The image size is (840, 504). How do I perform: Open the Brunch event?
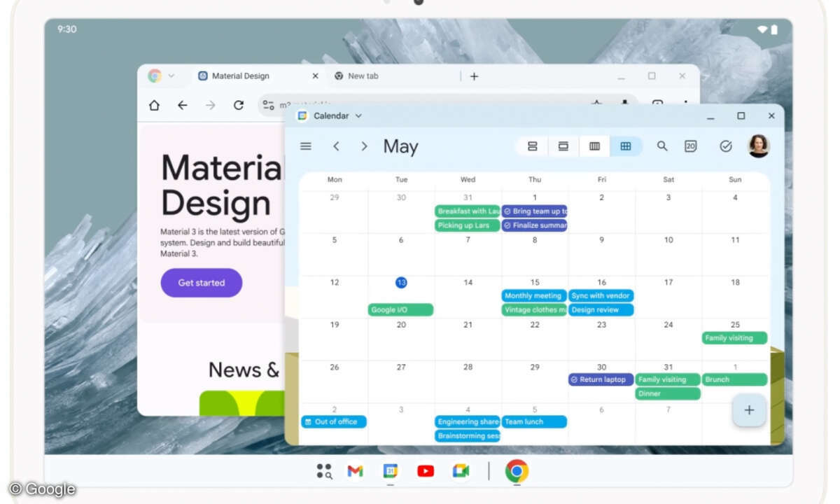pyautogui.click(x=735, y=379)
